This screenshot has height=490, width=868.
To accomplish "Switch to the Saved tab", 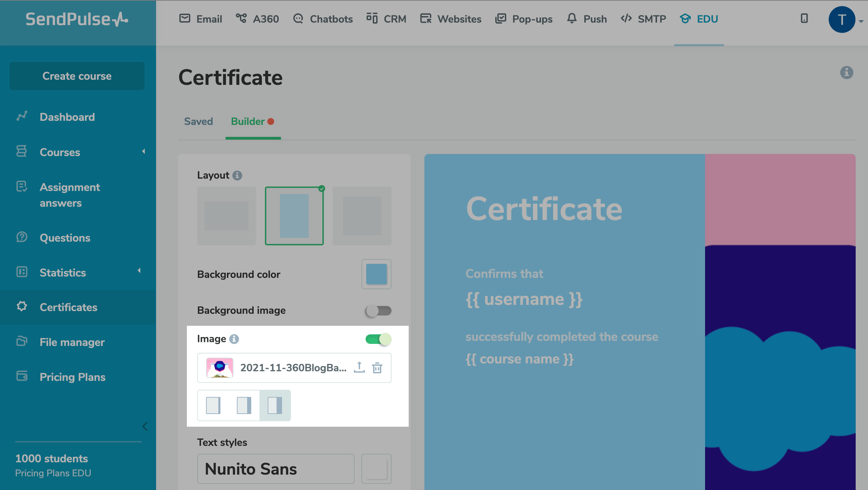I will (199, 121).
